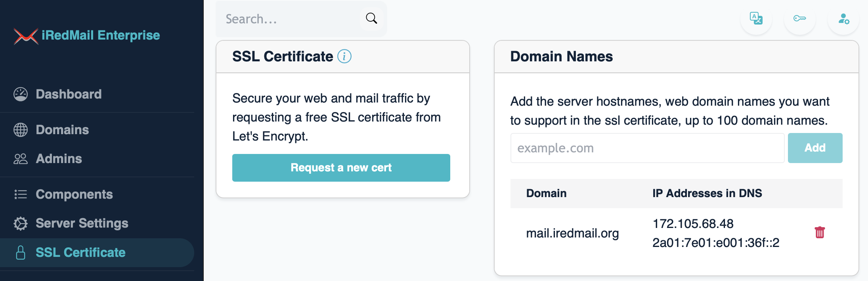Click the Server Settings gear icon
The image size is (868, 281).
(21, 223)
